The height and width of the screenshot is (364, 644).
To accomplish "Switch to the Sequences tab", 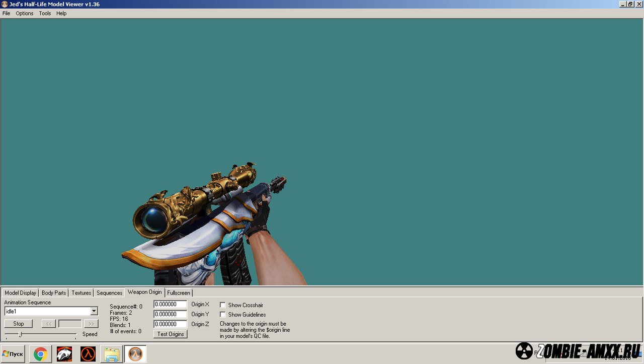I will (x=109, y=293).
